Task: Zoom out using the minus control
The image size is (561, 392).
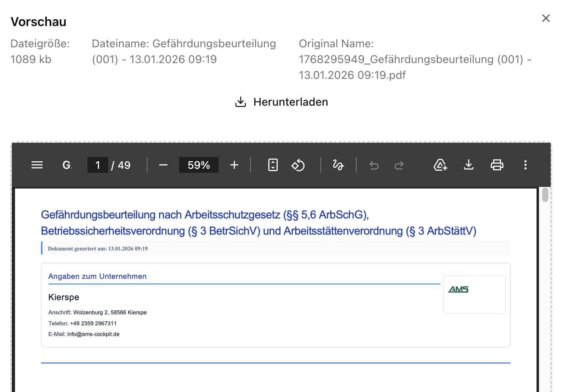Action: pyautogui.click(x=163, y=165)
